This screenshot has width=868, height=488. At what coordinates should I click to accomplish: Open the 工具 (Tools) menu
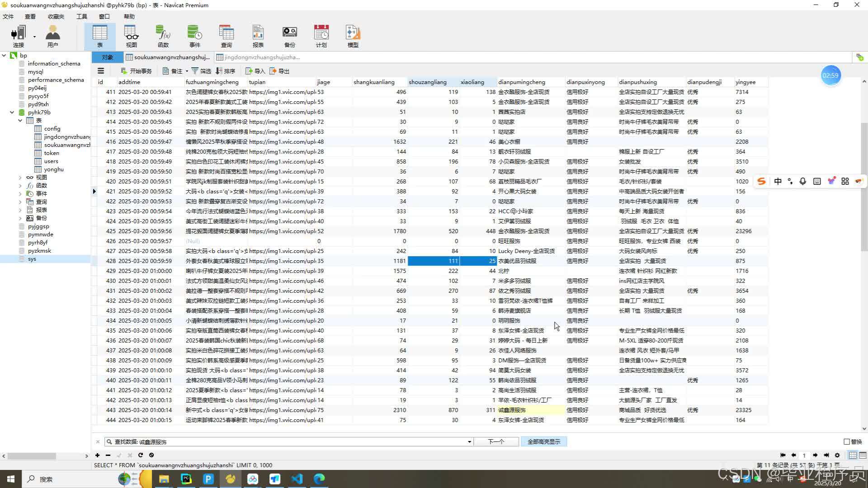coord(81,16)
